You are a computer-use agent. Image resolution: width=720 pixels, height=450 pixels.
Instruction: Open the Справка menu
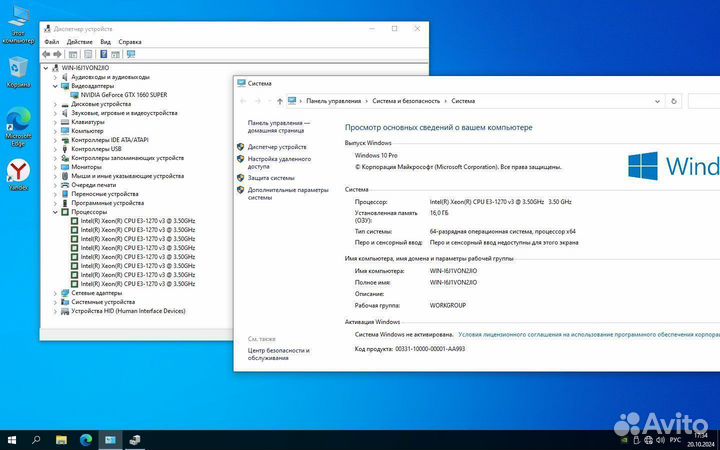click(130, 42)
